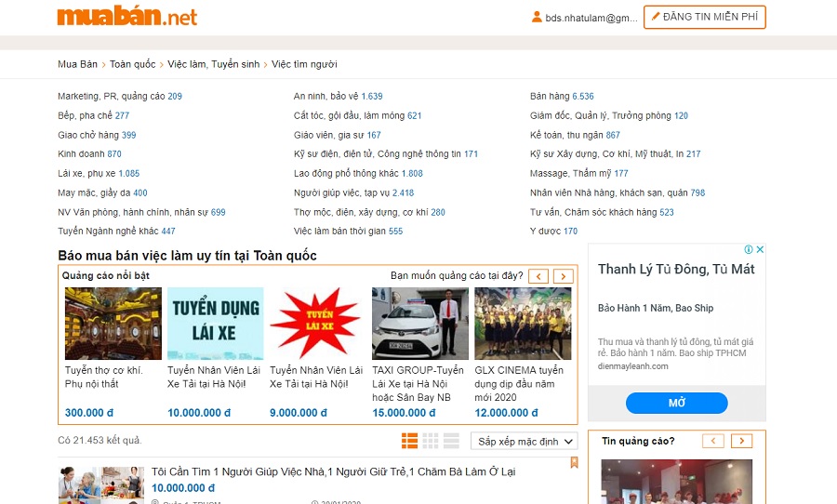Open GLX CINEMA staff thumbnail
The height and width of the screenshot is (504, 837).
point(523,324)
